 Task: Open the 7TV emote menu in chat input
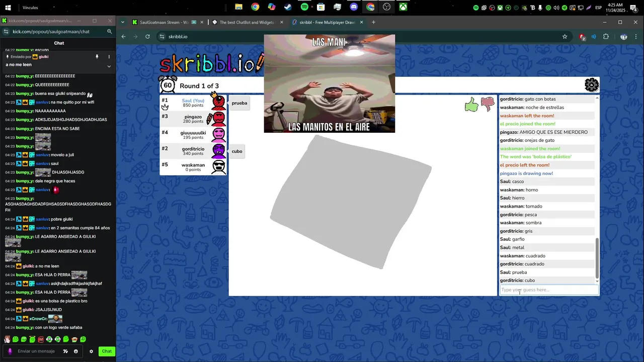pyautogui.click(x=65, y=351)
